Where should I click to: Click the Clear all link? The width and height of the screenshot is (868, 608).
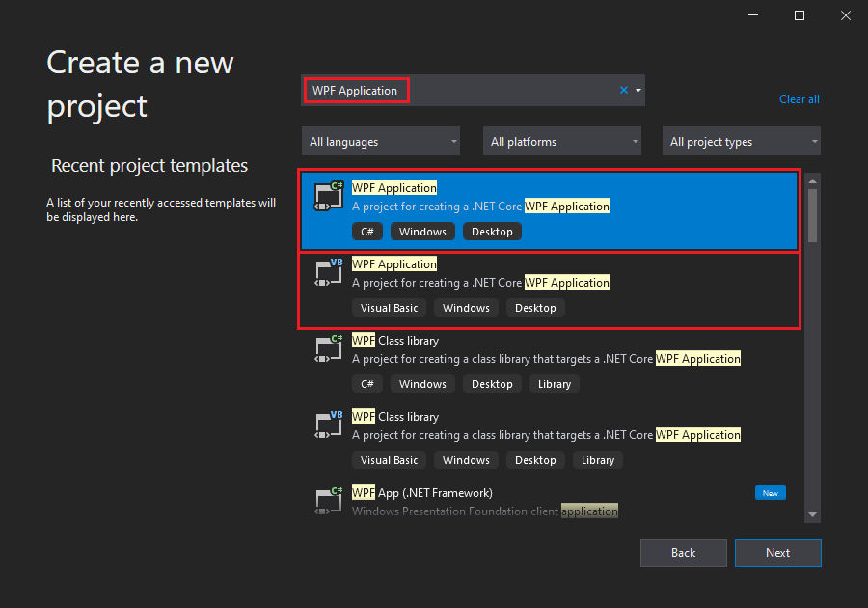click(x=799, y=98)
